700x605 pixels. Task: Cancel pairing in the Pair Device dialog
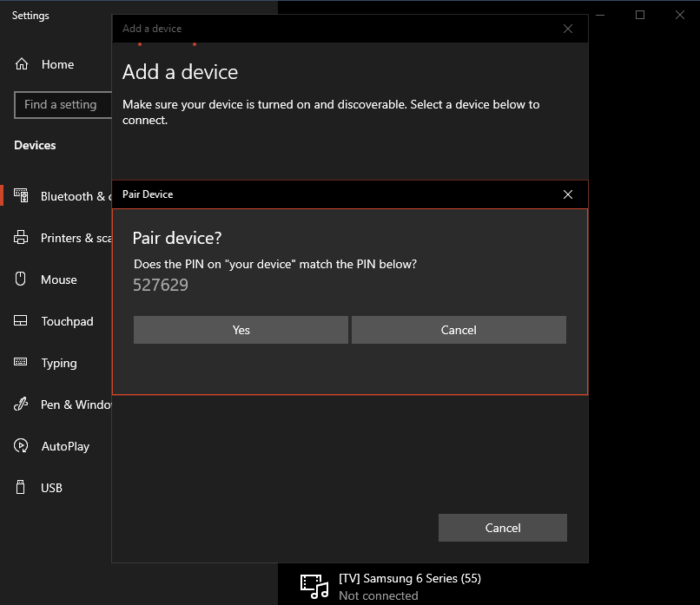tap(459, 330)
